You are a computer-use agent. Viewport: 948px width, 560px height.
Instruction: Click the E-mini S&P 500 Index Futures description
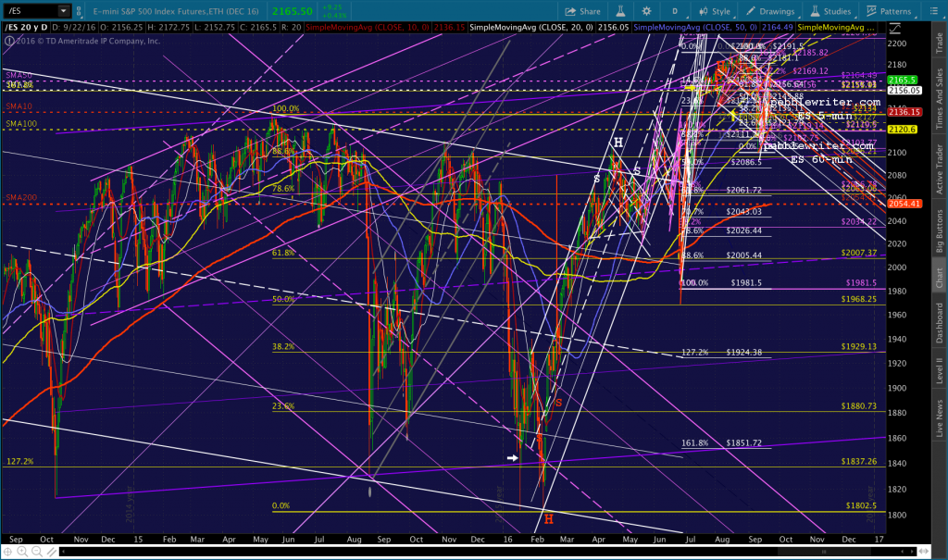[176, 11]
